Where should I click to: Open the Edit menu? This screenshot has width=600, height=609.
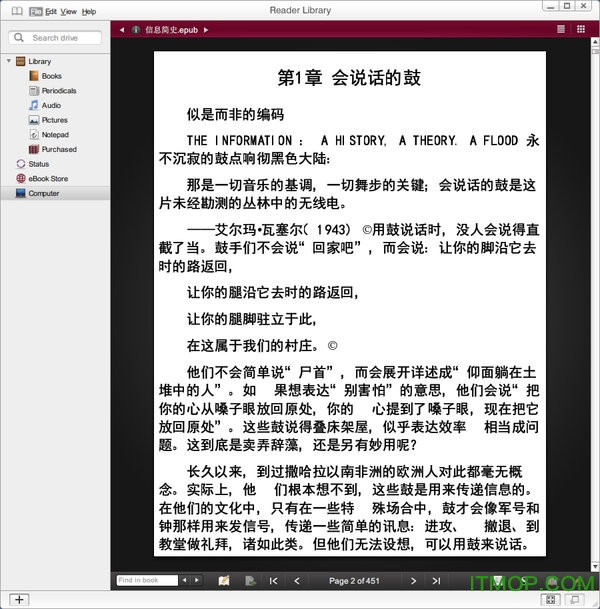point(51,12)
